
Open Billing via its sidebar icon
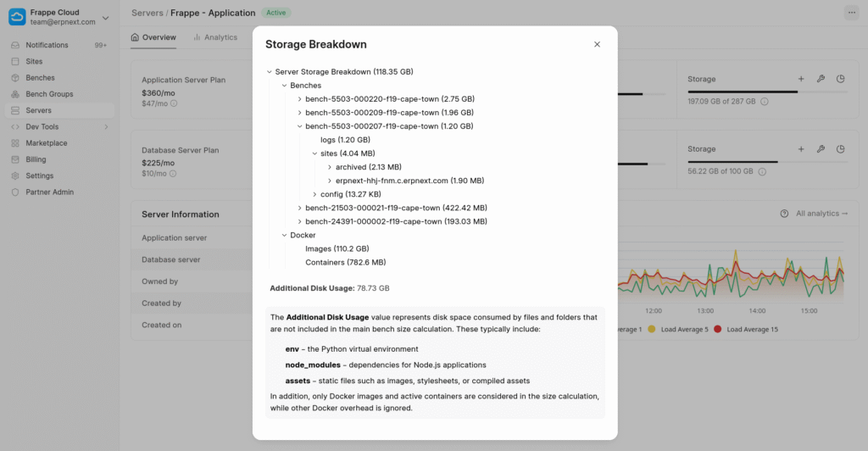tap(15, 159)
